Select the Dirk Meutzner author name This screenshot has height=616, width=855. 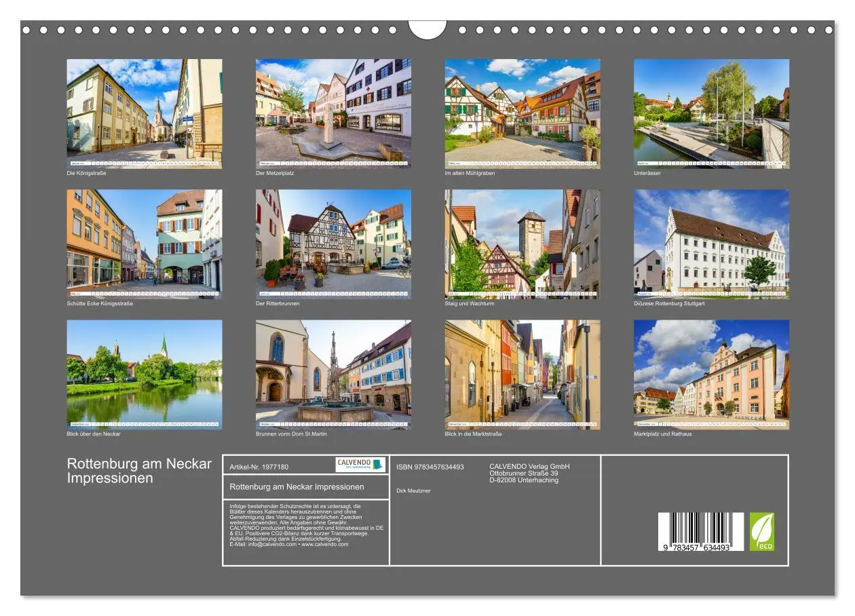pos(414,490)
